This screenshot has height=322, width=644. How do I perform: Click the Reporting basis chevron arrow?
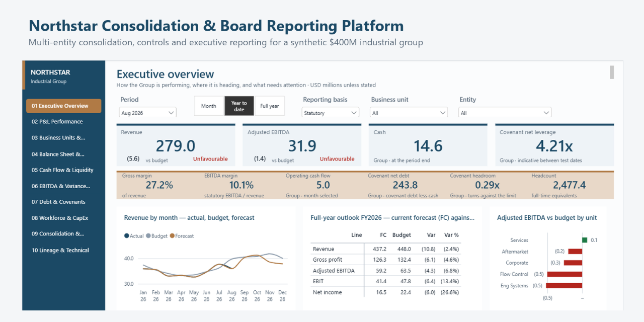click(354, 113)
